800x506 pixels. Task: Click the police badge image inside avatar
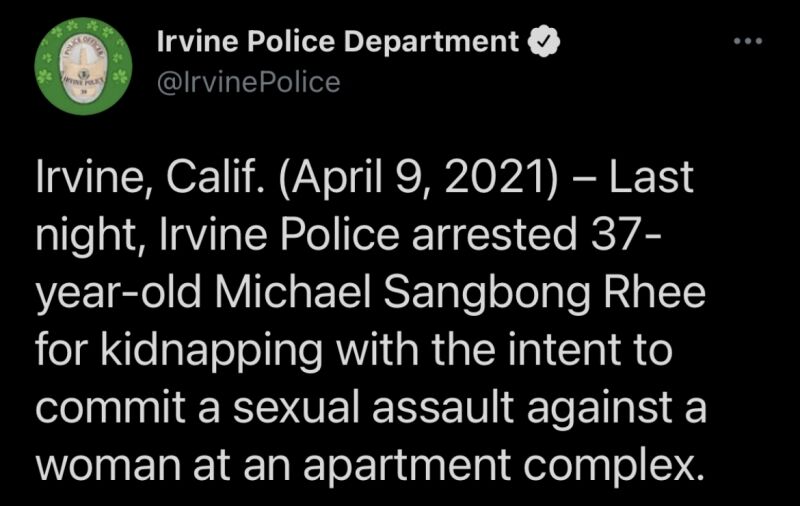[85, 69]
